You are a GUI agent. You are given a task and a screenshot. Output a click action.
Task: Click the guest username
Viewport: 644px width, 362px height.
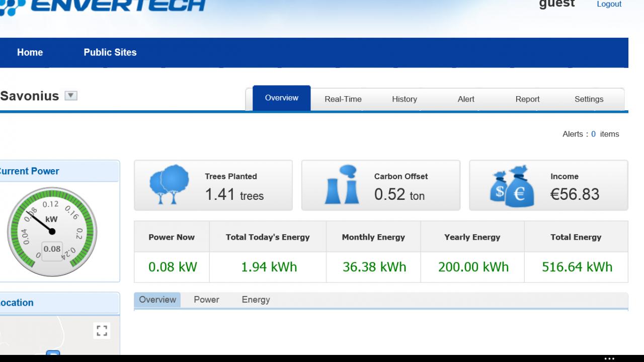[x=557, y=4]
